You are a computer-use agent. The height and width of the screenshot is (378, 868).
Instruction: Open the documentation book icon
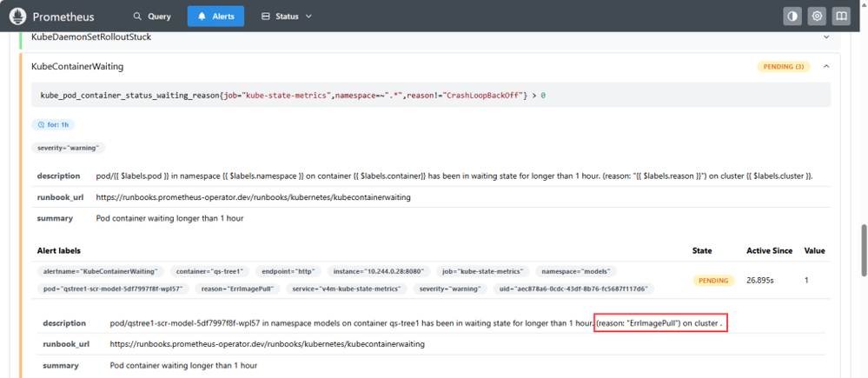click(841, 17)
